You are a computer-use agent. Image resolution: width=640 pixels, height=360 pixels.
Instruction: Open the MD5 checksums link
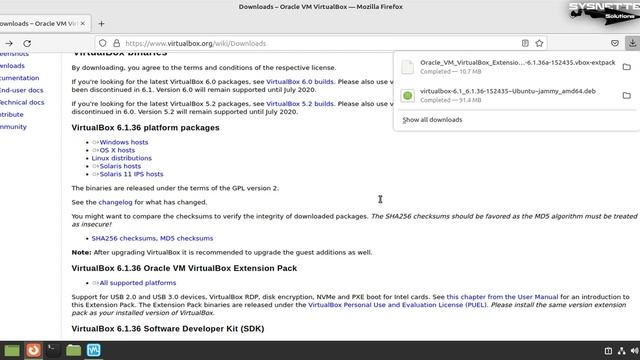187,238
